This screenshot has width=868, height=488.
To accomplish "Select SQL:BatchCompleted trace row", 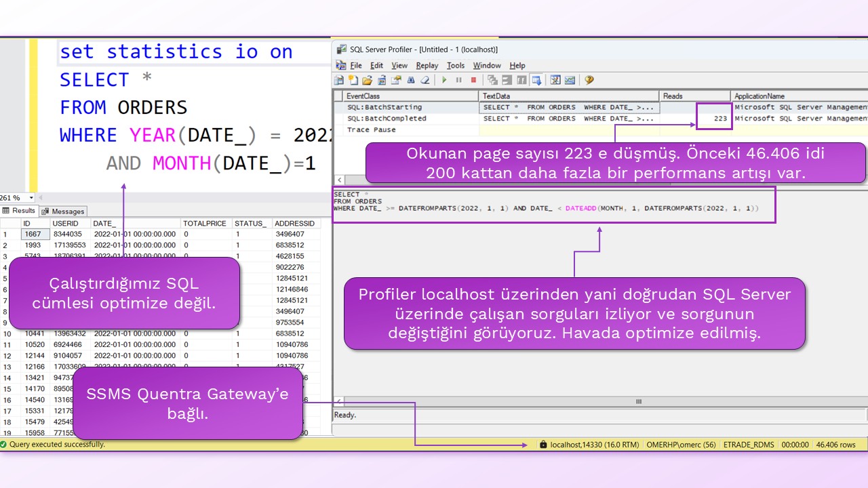I will click(601, 119).
